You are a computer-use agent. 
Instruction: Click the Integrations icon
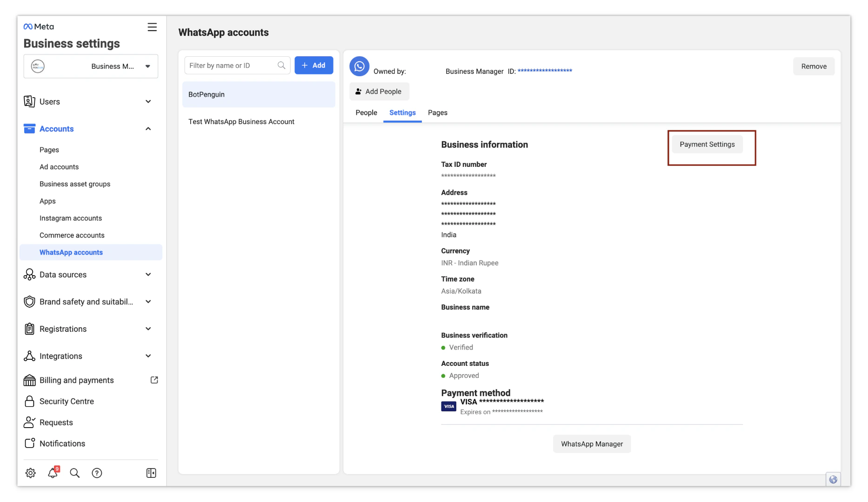29,356
